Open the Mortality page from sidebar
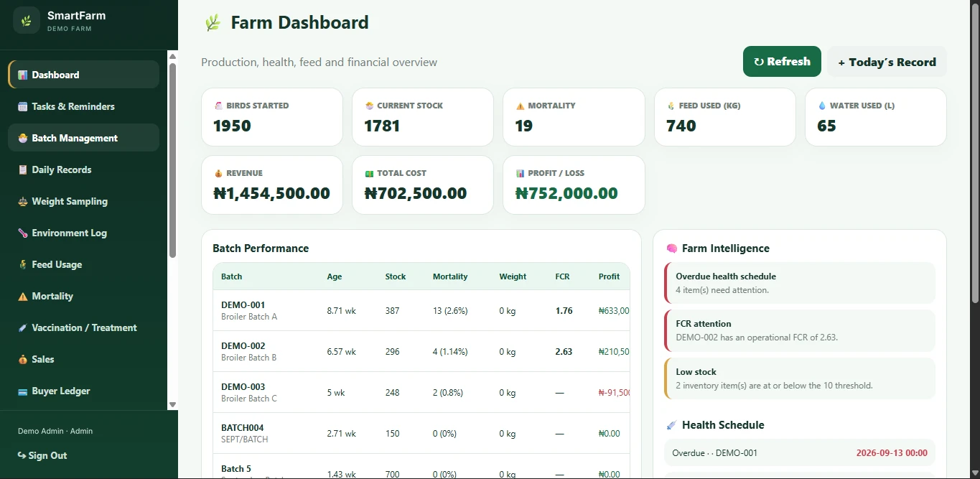This screenshot has height=479, width=980. tap(83, 296)
